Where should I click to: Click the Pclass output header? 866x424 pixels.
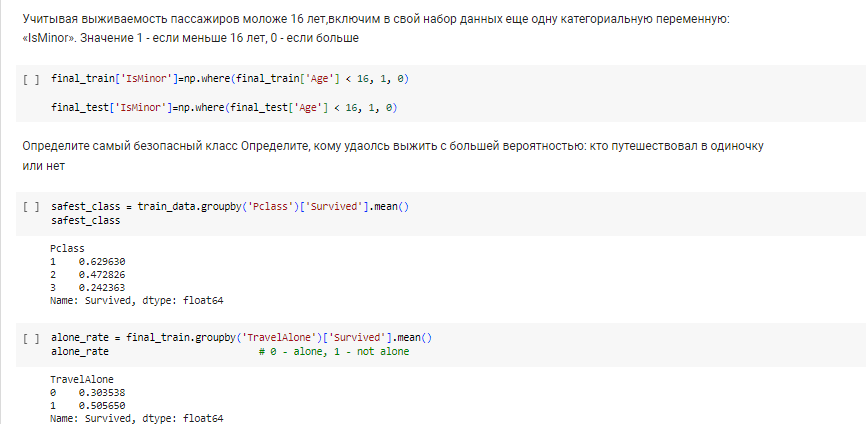point(67,248)
